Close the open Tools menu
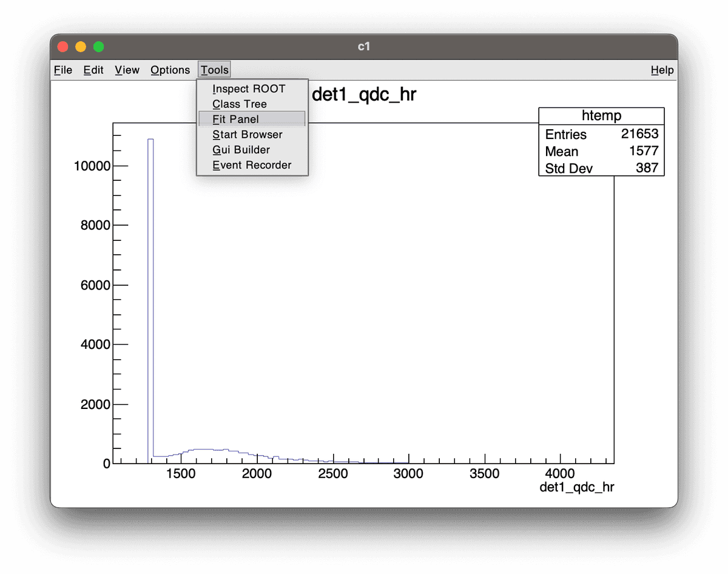728x574 pixels. tap(215, 70)
